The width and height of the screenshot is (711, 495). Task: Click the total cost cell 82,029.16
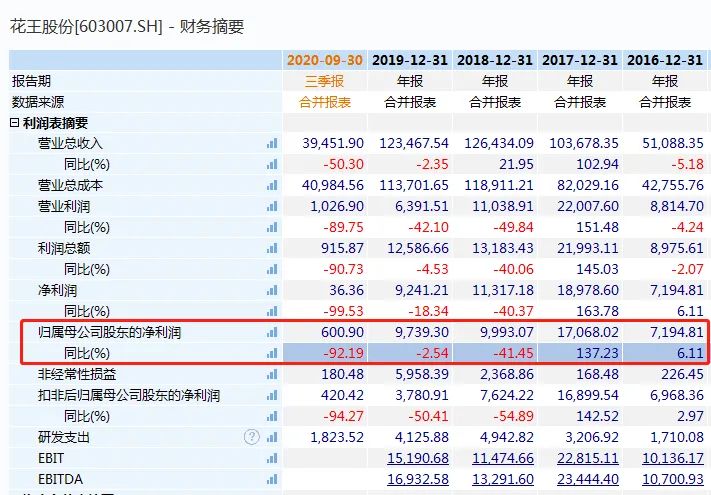coord(588,185)
